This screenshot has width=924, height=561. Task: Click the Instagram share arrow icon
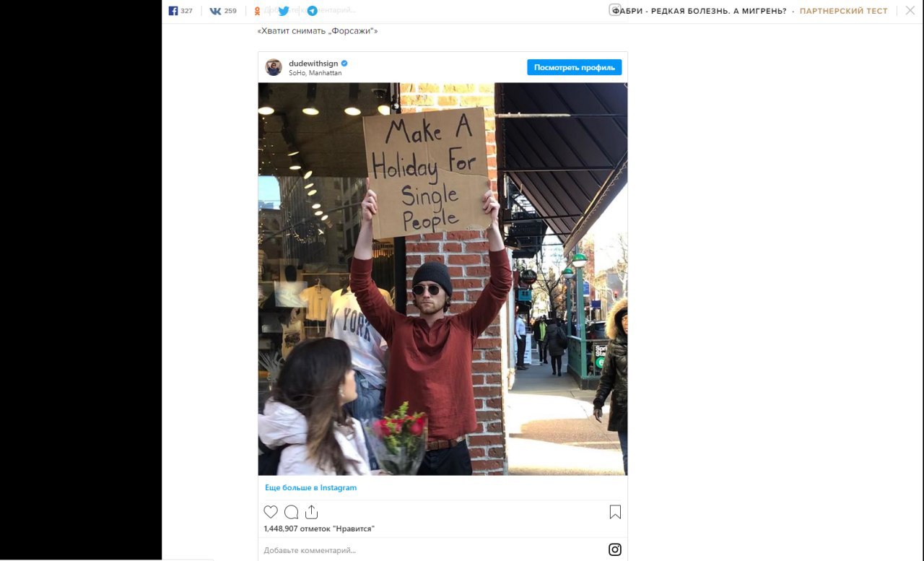[311, 512]
